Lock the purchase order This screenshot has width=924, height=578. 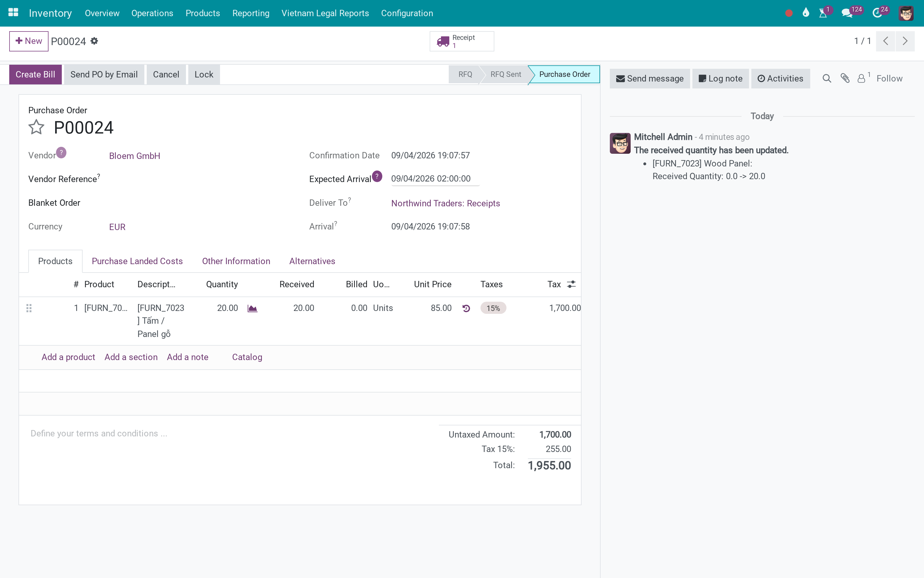click(204, 75)
